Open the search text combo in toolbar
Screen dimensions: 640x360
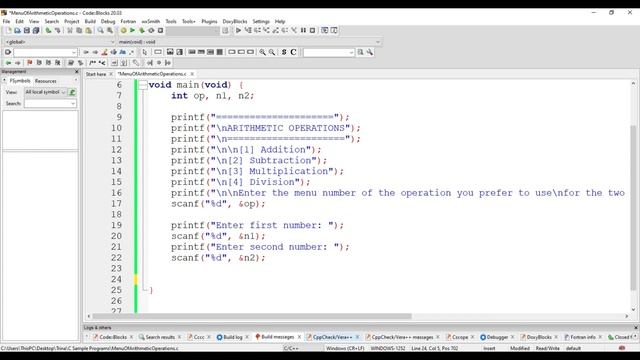[x=45, y=52]
